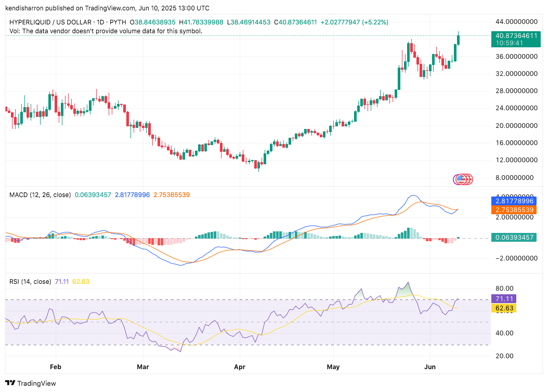548x392 pixels.
Task: Click the 12.00000000 price axis label
Action: 517,160
